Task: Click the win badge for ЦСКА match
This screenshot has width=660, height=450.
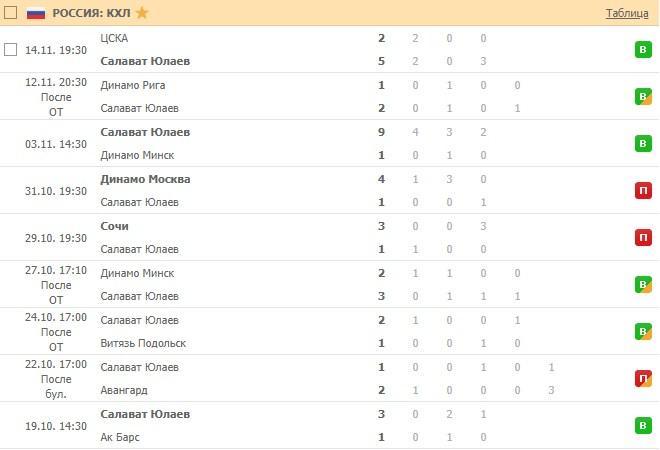Action: pos(644,50)
